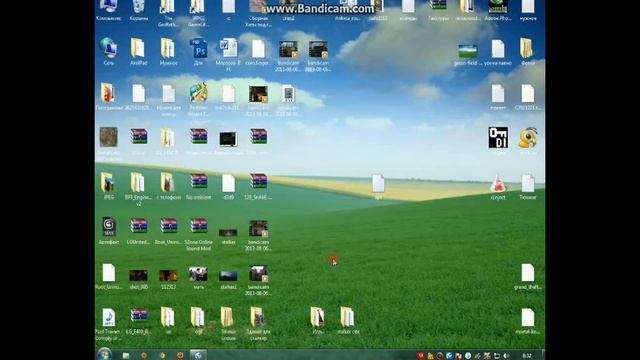Select the xInject flask icon

pos(498,184)
